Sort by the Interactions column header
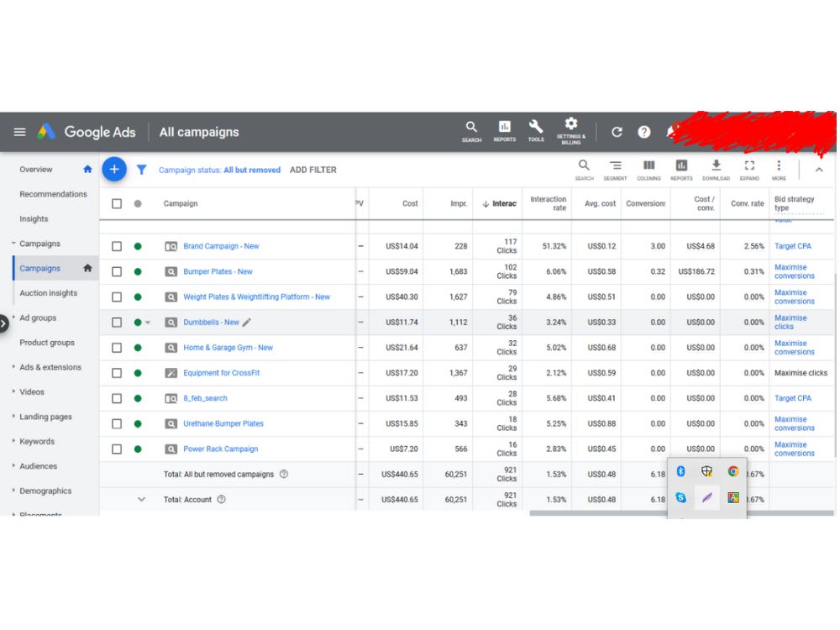The width and height of the screenshot is (840, 630). tap(499, 203)
